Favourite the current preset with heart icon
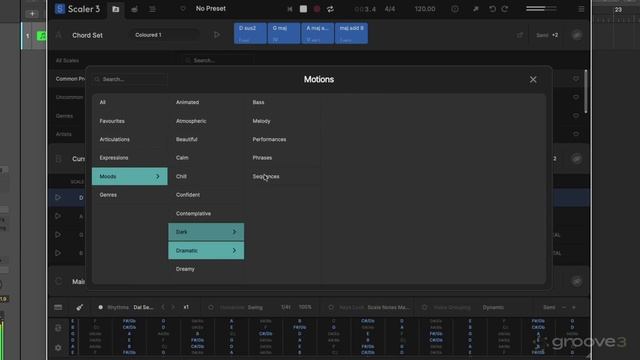The image size is (640, 360). [183, 9]
